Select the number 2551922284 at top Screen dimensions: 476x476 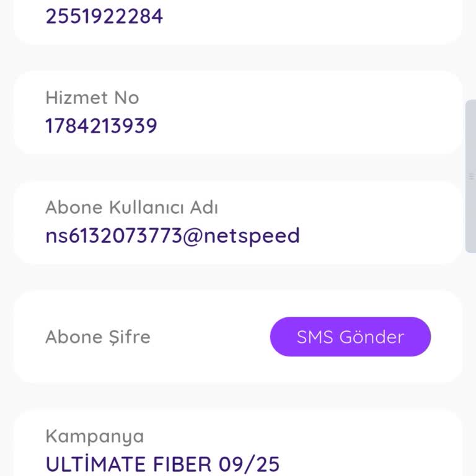[104, 16]
